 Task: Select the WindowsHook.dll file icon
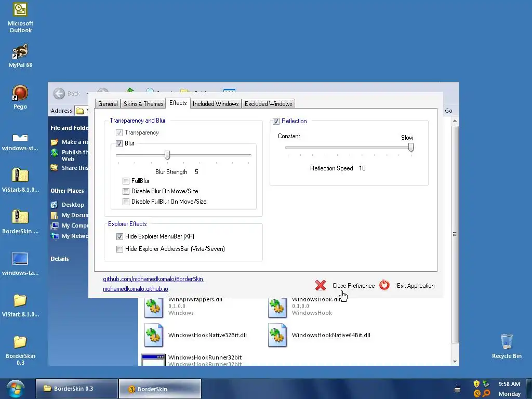pyautogui.click(x=277, y=308)
